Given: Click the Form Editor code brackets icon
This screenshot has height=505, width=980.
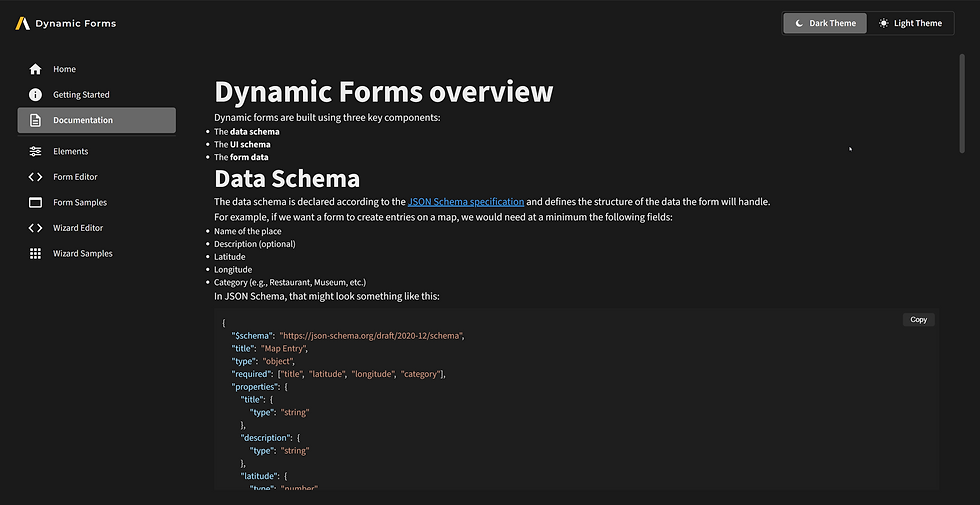Looking at the screenshot, I should 36,177.
